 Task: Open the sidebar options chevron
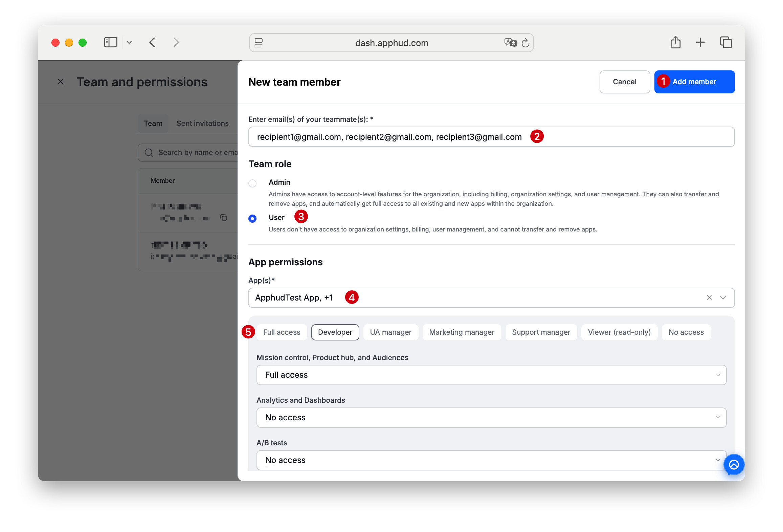pos(129,43)
